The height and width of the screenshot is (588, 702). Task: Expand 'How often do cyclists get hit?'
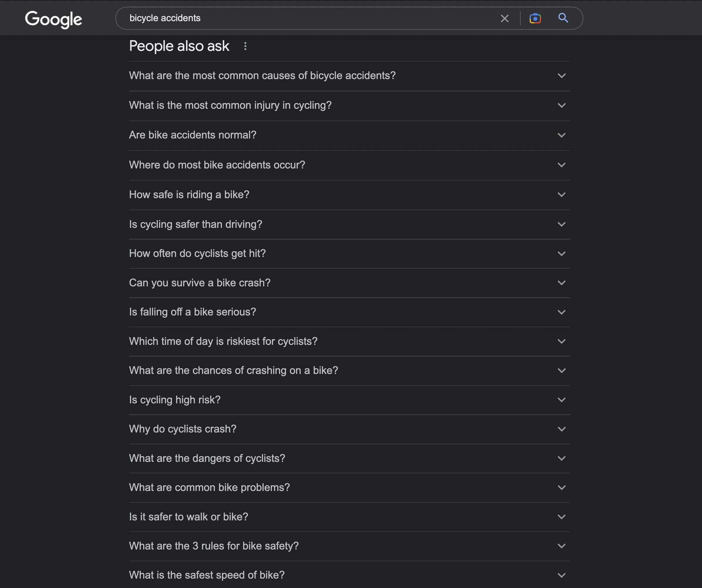pyautogui.click(x=349, y=254)
